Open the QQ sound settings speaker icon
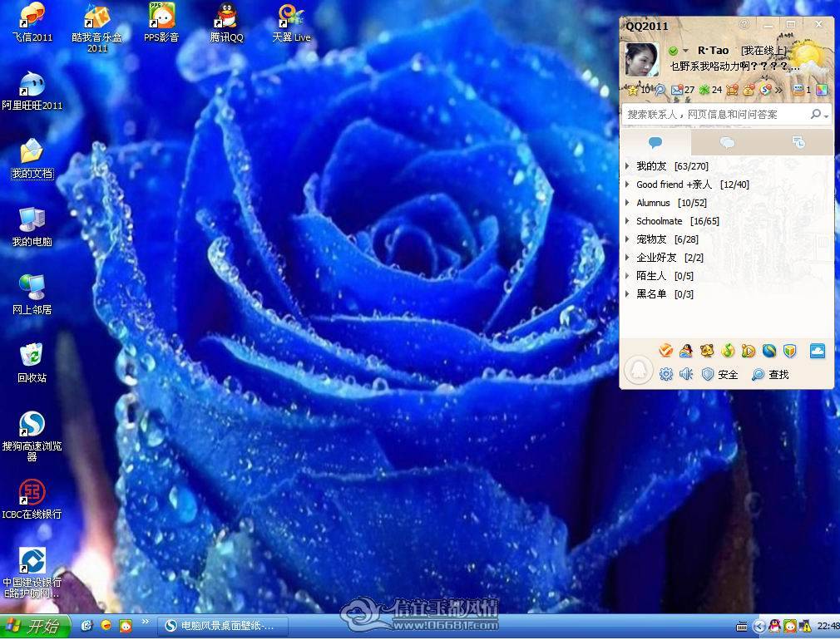The image size is (840, 640). click(686, 374)
